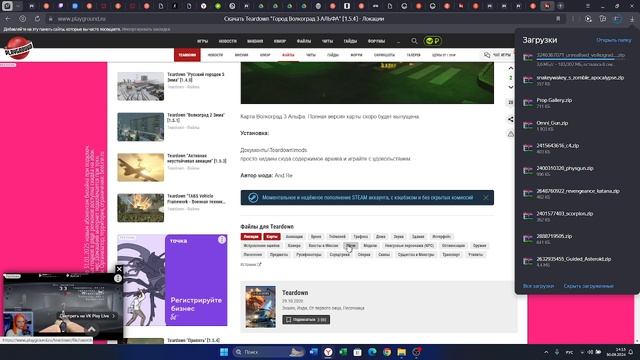Screen dimensions: 640x360
Task: Reload the page with the refresh icon
Action: tap(37, 19)
